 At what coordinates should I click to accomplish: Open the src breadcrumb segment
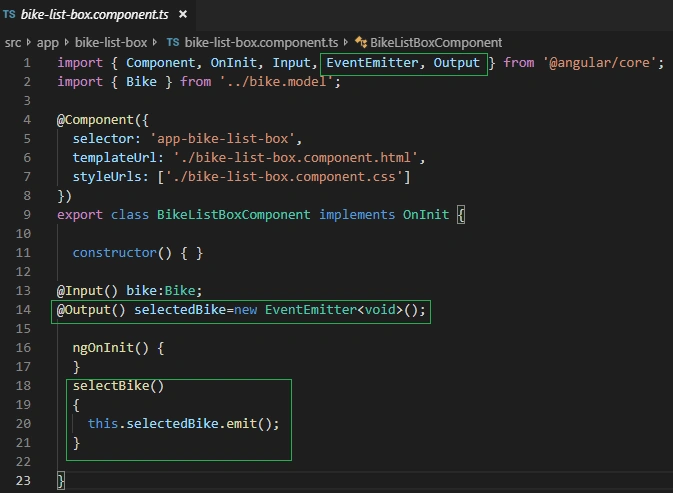tap(13, 42)
